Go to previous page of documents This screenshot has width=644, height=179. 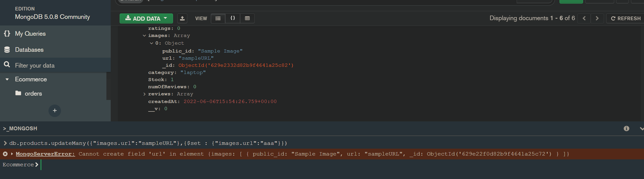pyautogui.click(x=584, y=18)
